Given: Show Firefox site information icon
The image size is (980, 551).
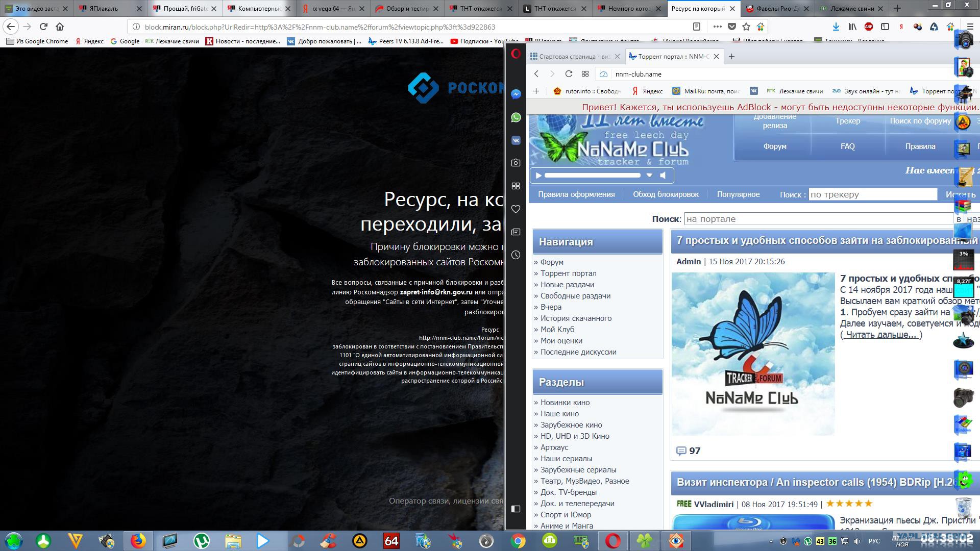Looking at the screenshot, I should (x=136, y=27).
